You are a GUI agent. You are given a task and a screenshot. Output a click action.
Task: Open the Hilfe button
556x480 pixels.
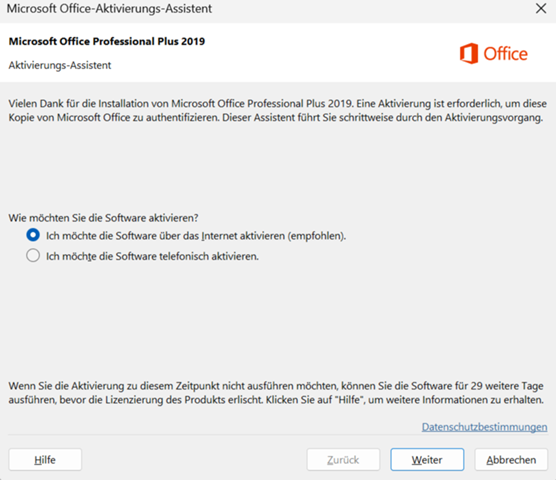[45, 460]
